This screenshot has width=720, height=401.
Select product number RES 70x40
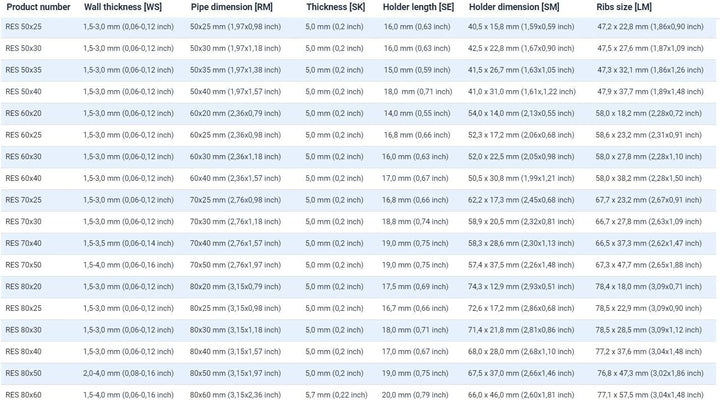tap(23, 243)
